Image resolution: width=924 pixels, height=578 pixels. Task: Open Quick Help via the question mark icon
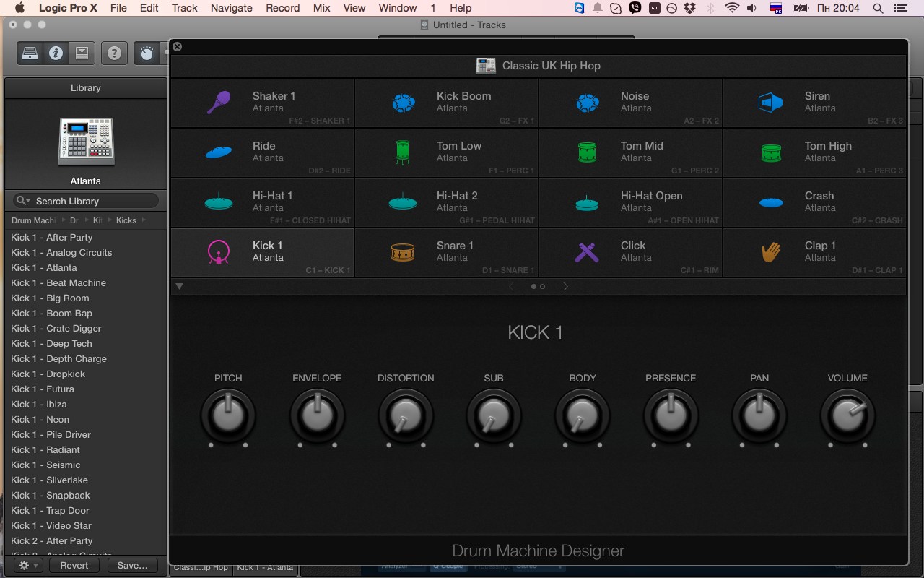pyautogui.click(x=114, y=52)
